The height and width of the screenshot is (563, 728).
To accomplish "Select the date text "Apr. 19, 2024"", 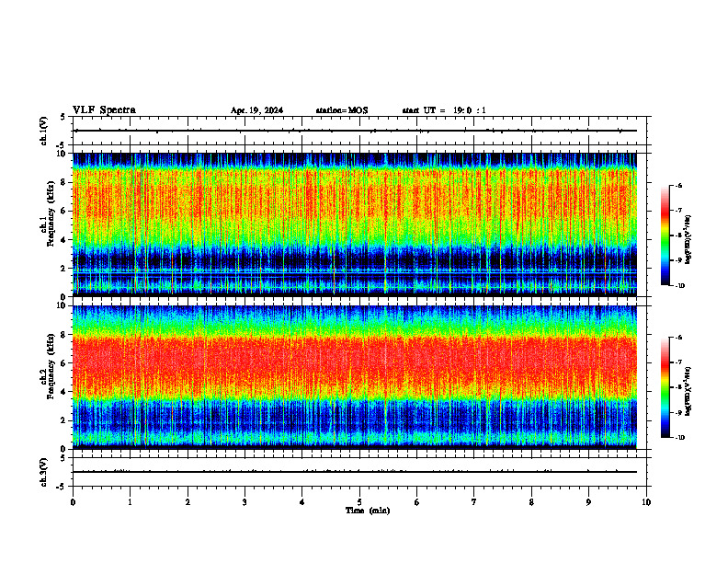I will click(256, 110).
